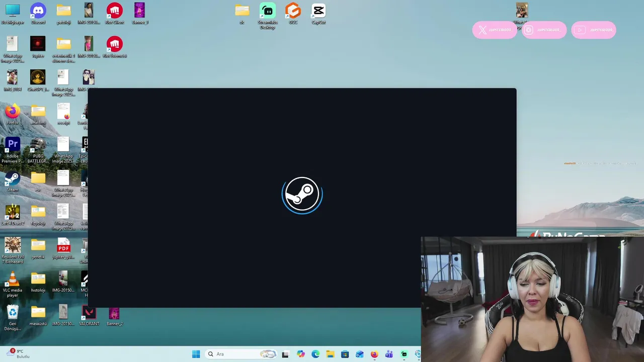This screenshot has width=644, height=362.
Task: Launch the Riot Client shortcut
Action: click(x=114, y=14)
